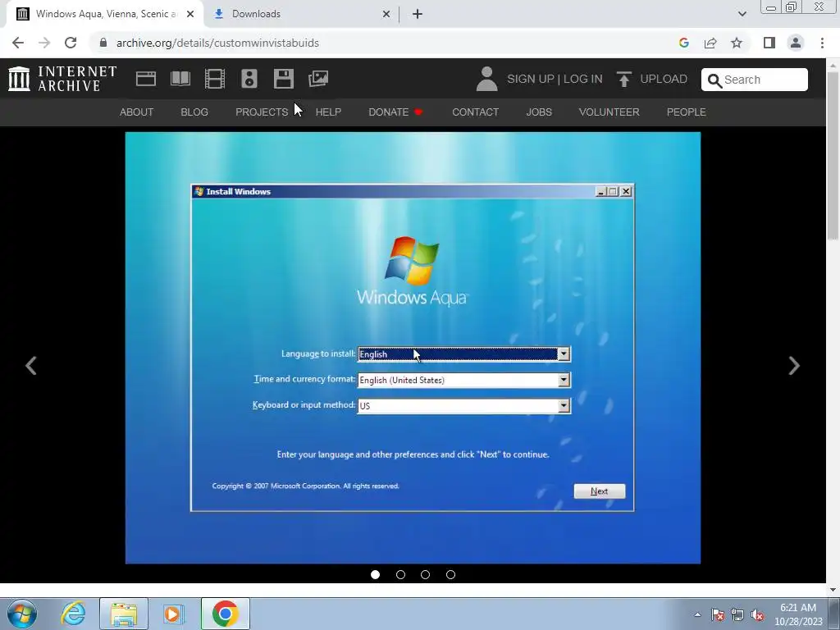Click the Chrome taskbar icon
This screenshot has height=630, width=840.
(225, 614)
